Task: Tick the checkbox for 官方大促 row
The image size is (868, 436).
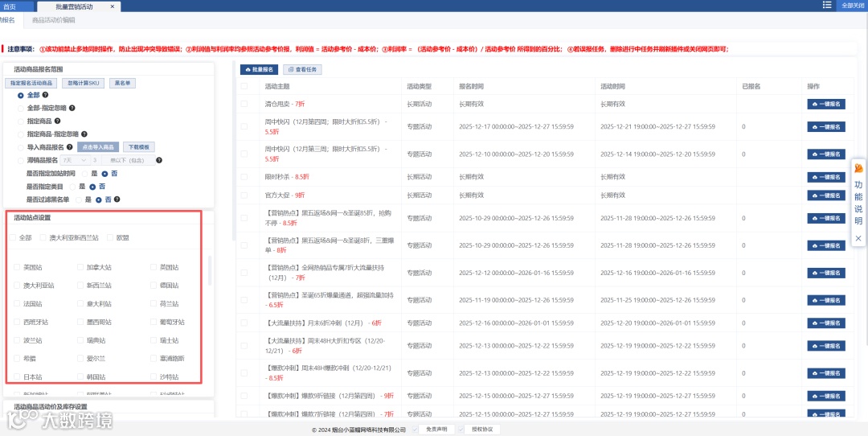Action: (244, 195)
